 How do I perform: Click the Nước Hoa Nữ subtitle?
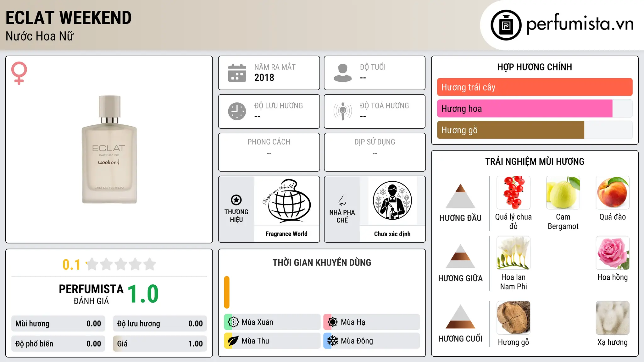[x=40, y=36]
